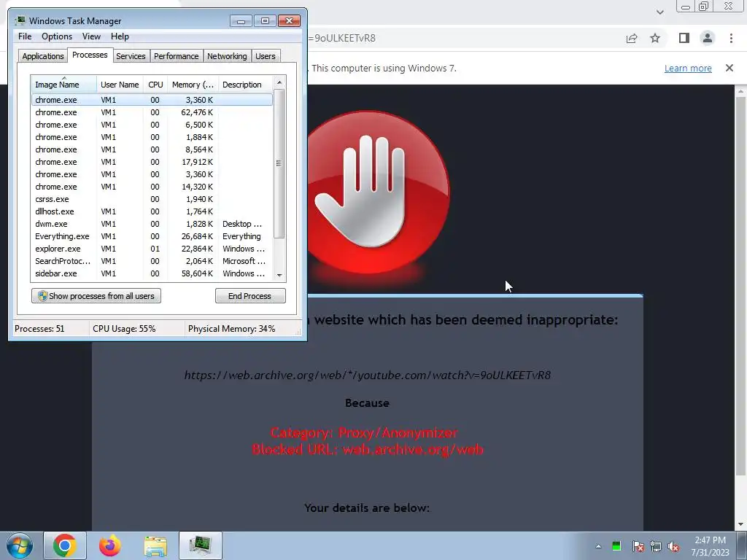Sort processes by Memory column
This screenshot has height=560, width=747.
(x=193, y=85)
